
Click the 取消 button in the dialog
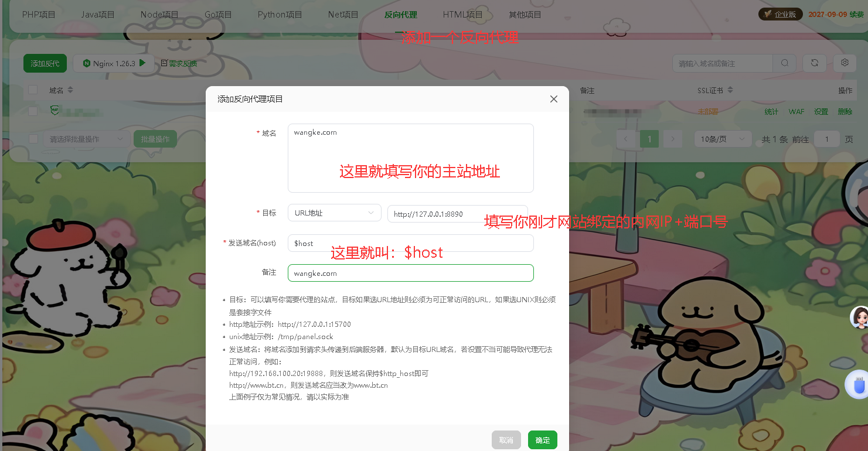tap(506, 440)
